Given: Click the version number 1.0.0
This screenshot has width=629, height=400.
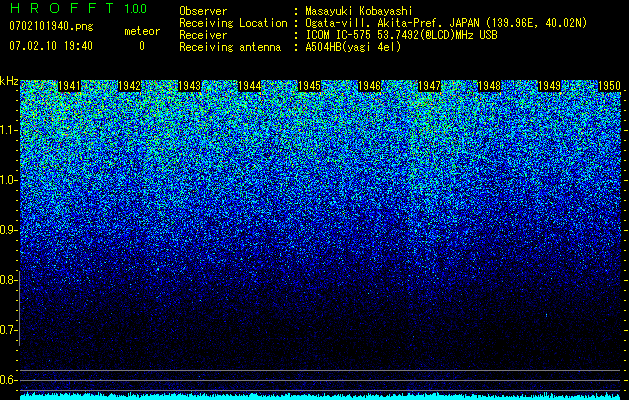Looking at the screenshot, I should point(136,8).
